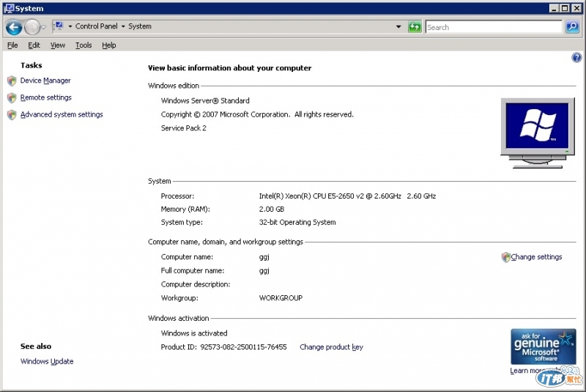Select Control Panel in the breadcrumb

coord(97,26)
